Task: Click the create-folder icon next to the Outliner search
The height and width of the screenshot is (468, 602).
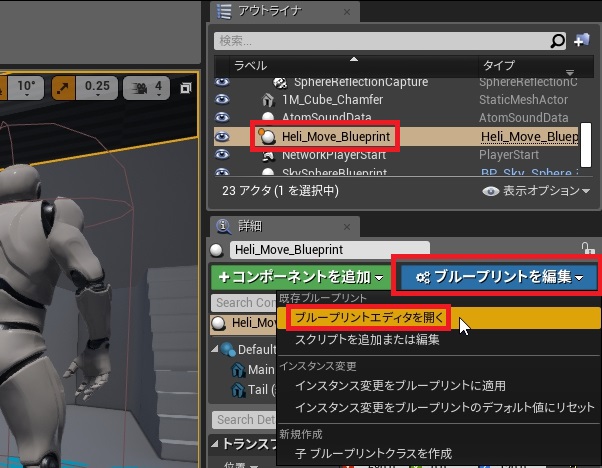Action: pos(582,40)
